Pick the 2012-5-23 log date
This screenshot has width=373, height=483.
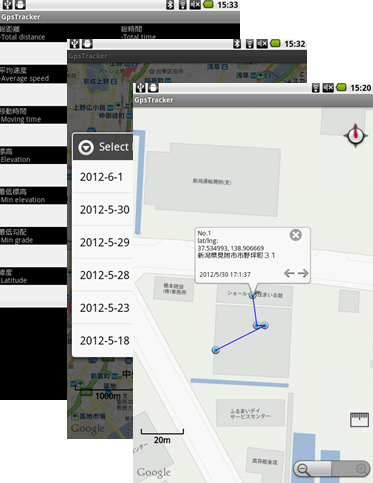point(103,308)
